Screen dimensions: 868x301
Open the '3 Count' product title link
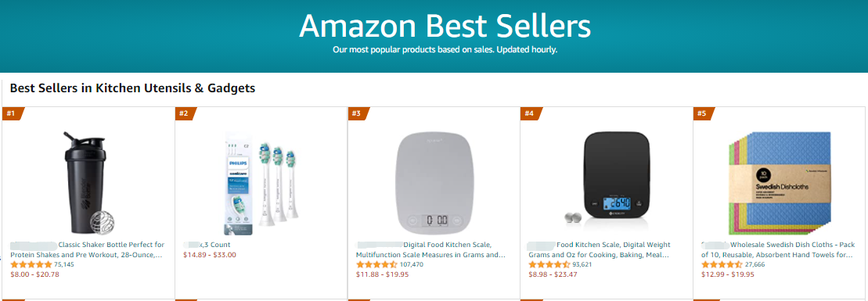[207, 245]
